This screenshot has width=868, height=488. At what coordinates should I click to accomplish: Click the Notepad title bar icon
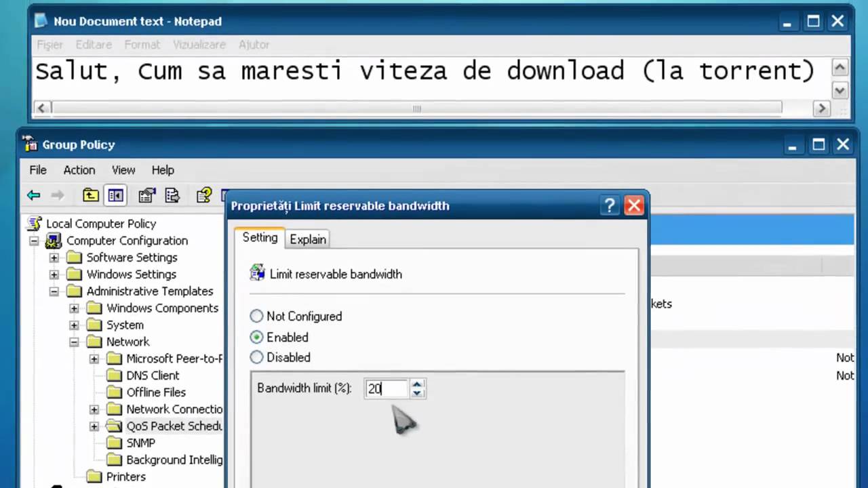pyautogui.click(x=41, y=21)
